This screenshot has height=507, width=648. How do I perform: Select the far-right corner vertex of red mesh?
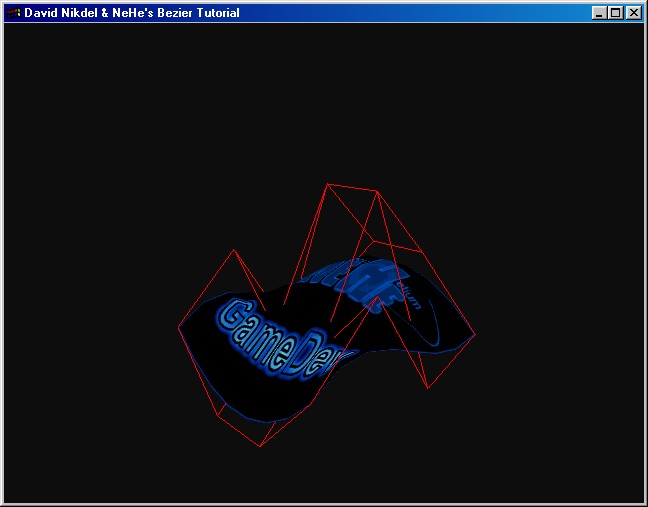475,334
